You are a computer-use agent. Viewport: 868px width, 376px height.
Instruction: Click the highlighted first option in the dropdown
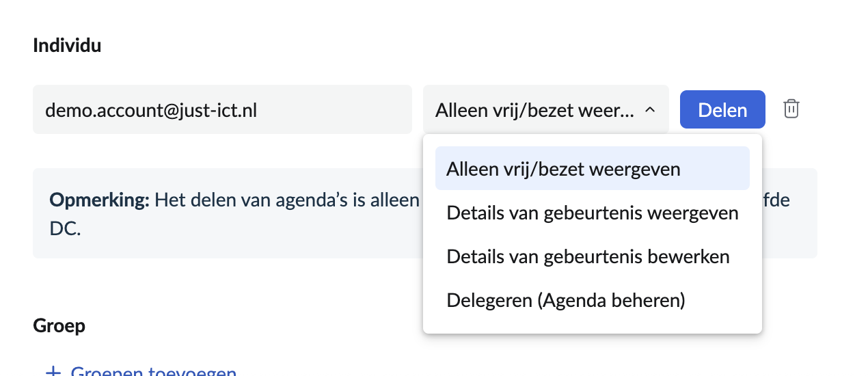pyautogui.click(x=592, y=169)
